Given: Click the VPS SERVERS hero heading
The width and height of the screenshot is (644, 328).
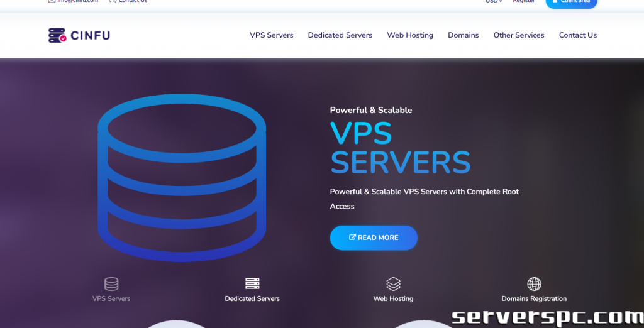Looking at the screenshot, I should tap(400, 148).
